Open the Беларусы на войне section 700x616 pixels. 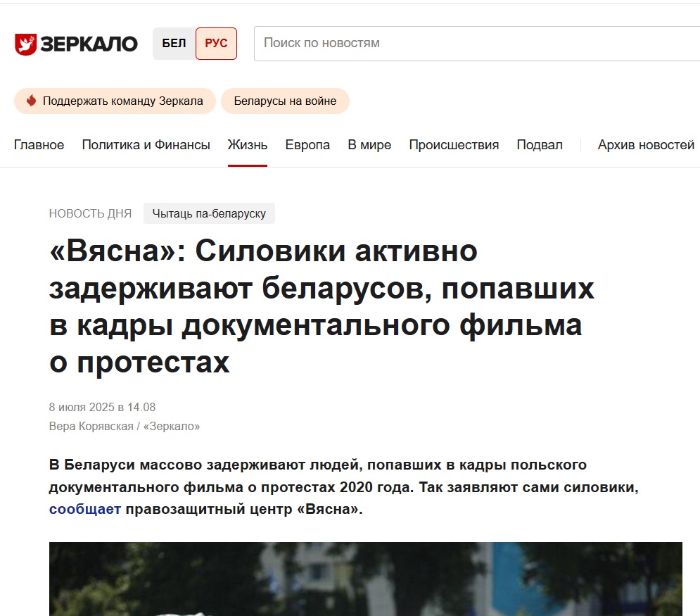285,101
